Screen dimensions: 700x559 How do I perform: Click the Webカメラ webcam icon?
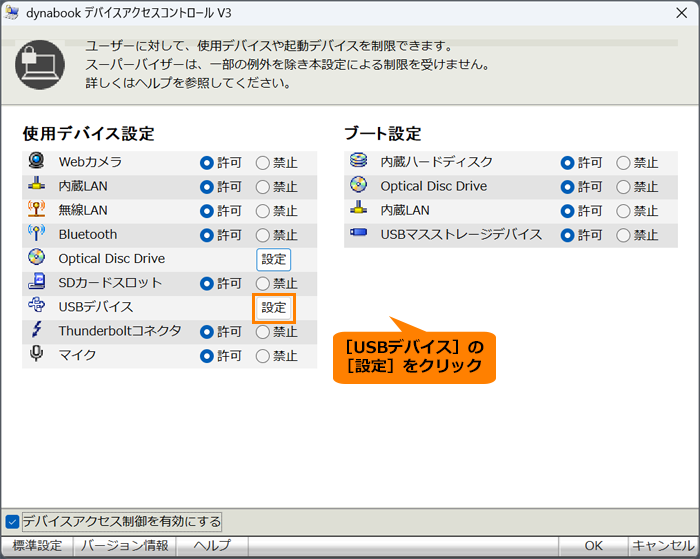[x=36, y=160]
